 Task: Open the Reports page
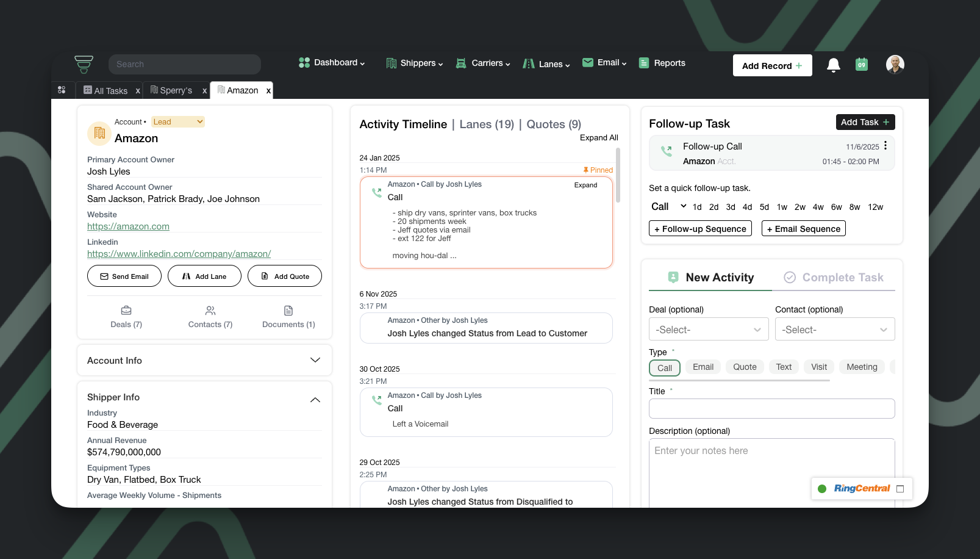click(x=662, y=63)
